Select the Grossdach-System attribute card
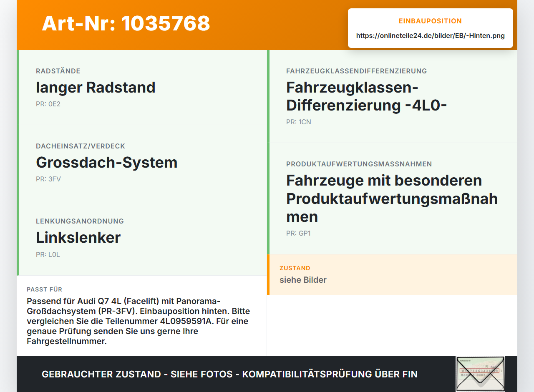 pos(142,163)
